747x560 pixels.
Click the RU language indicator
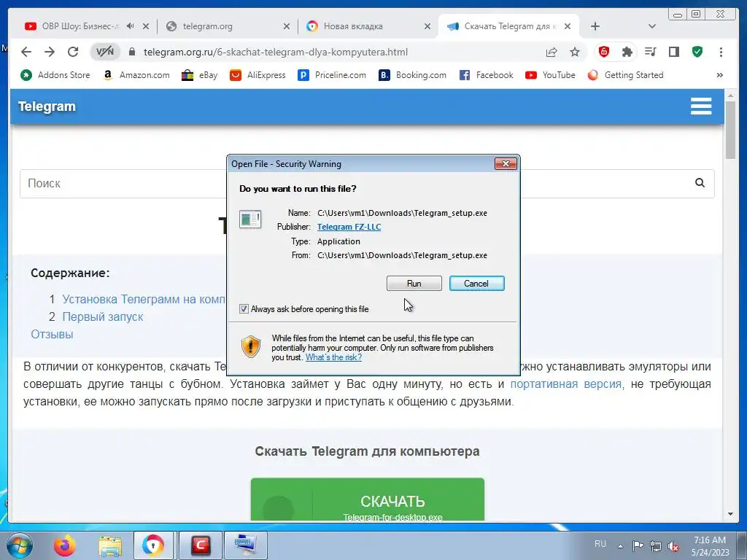click(x=600, y=544)
